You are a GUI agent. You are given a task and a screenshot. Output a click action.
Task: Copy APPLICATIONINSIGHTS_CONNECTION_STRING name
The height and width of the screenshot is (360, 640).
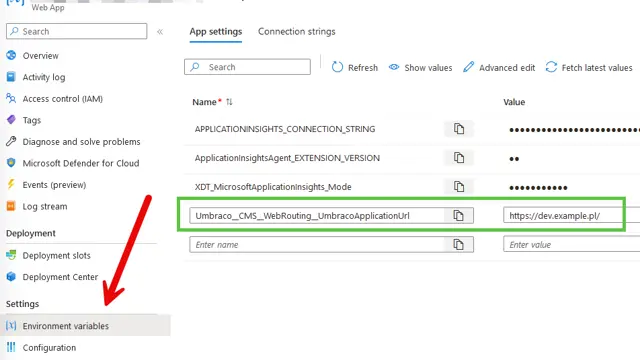459,129
